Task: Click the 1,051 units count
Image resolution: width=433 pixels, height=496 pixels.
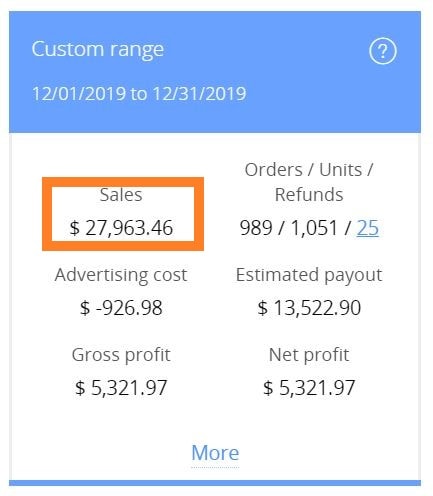Action: [x=314, y=228]
